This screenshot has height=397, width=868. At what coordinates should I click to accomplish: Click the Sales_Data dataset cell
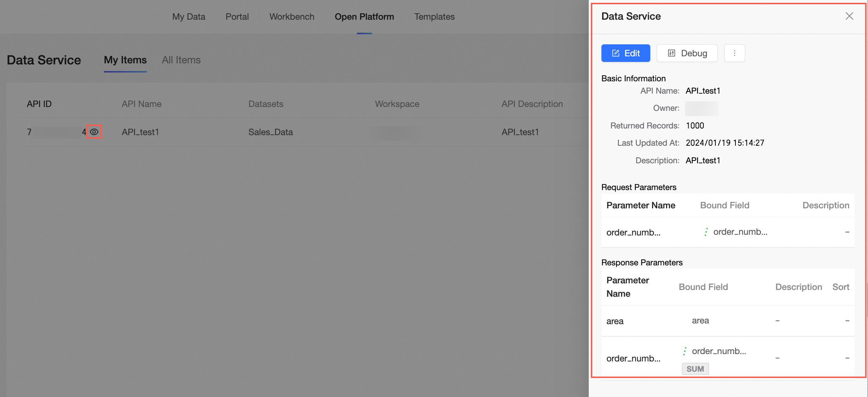pyautogui.click(x=270, y=132)
